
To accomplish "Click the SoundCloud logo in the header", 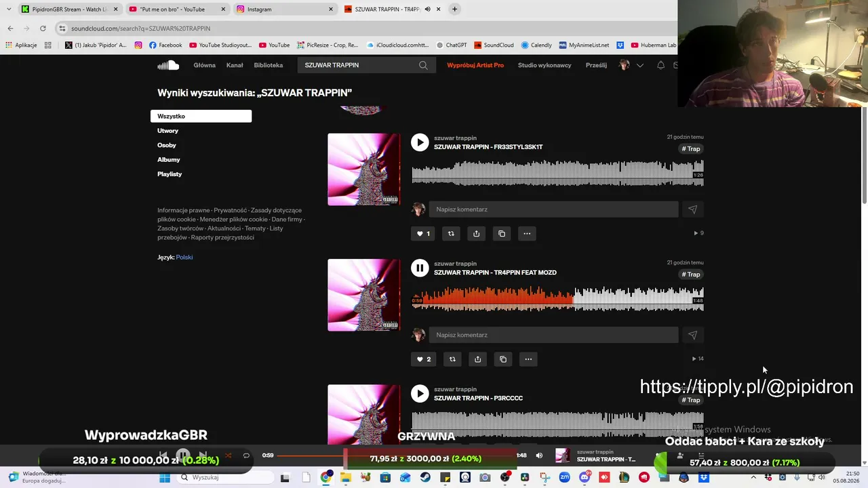I will tap(168, 65).
